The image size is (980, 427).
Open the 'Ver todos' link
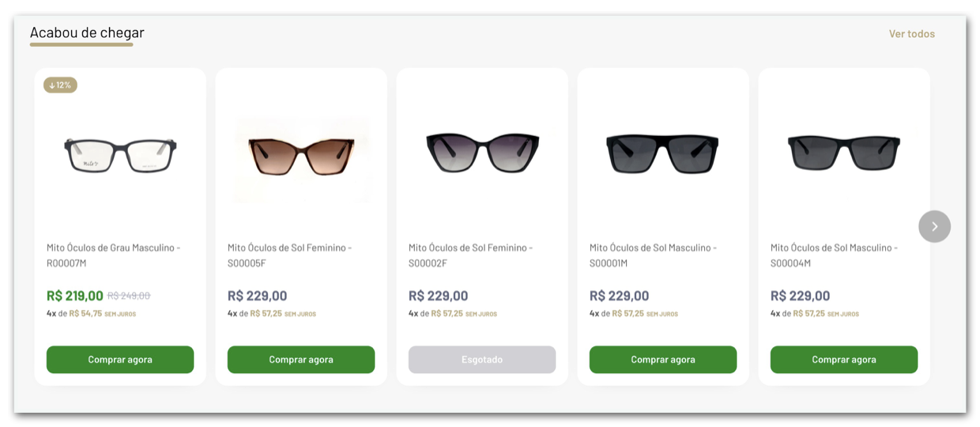(911, 34)
